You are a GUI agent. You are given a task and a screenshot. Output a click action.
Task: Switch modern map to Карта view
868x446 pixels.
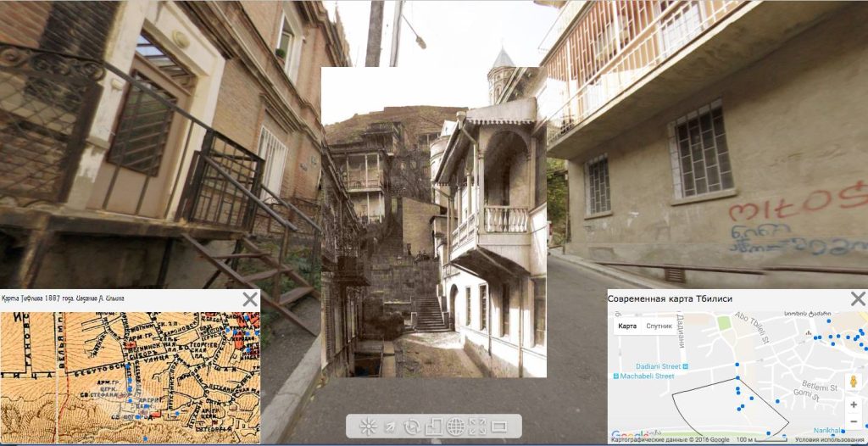pyautogui.click(x=627, y=326)
